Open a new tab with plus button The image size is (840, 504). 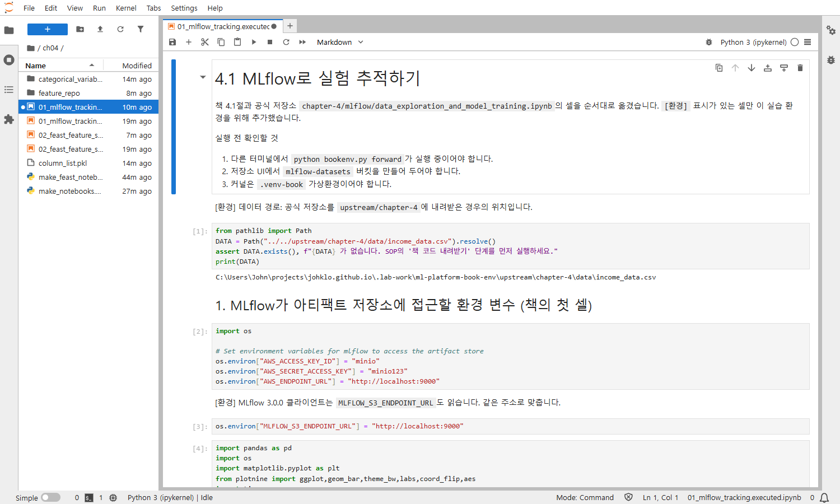pos(290,26)
